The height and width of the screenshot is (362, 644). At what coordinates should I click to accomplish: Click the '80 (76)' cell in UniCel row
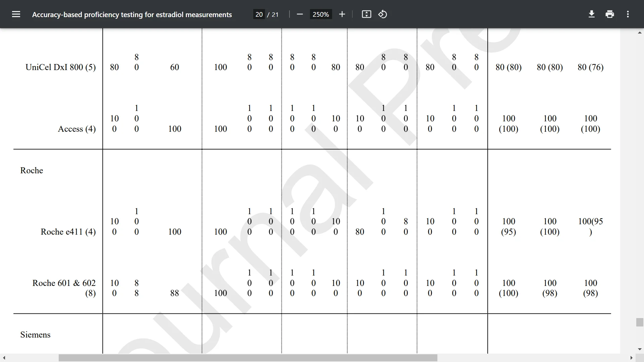pos(590,67)
